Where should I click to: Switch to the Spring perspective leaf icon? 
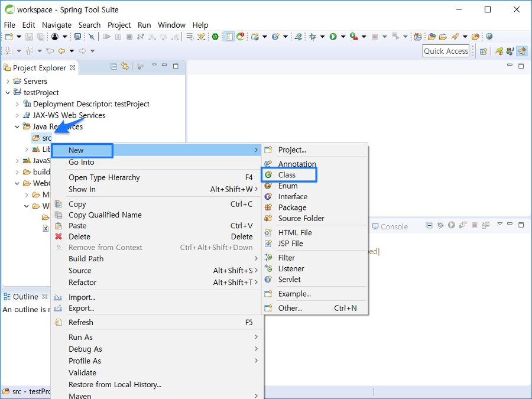click(499, 51)
